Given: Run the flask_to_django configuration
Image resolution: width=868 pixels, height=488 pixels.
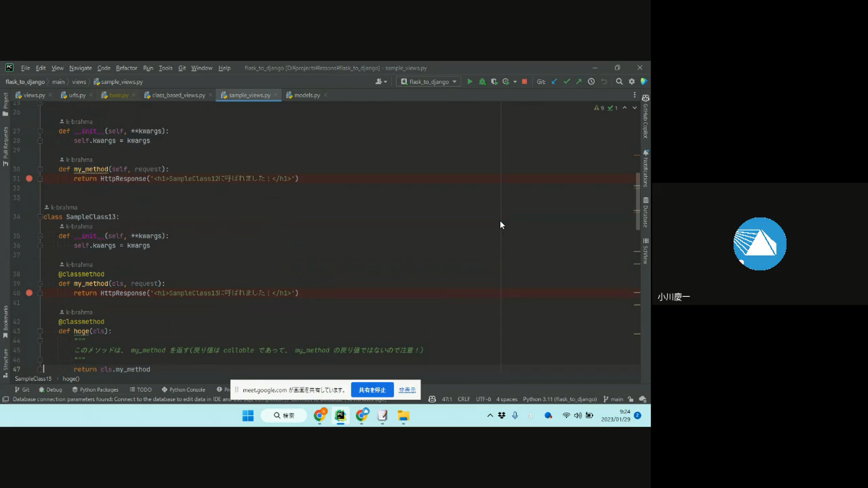Looking at the screenshot, I should (x=470, y=81).
